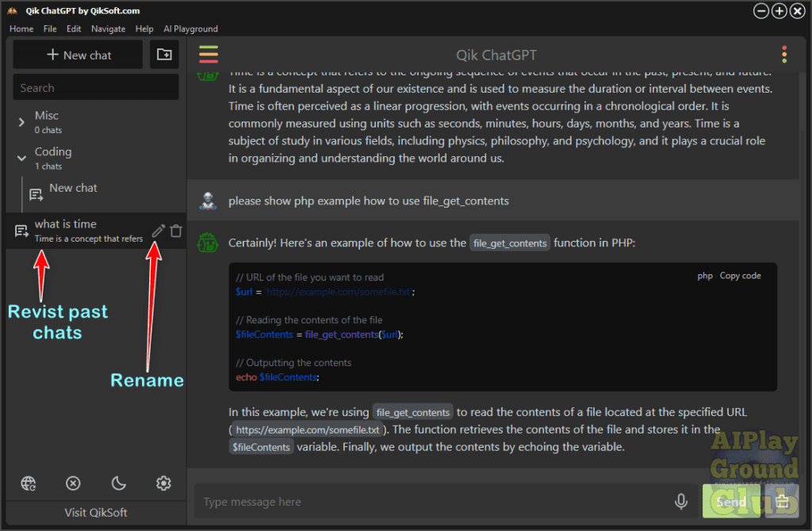
Task: Visit QikSoft link
Action: pyautogui.click(x=96, y=512)
